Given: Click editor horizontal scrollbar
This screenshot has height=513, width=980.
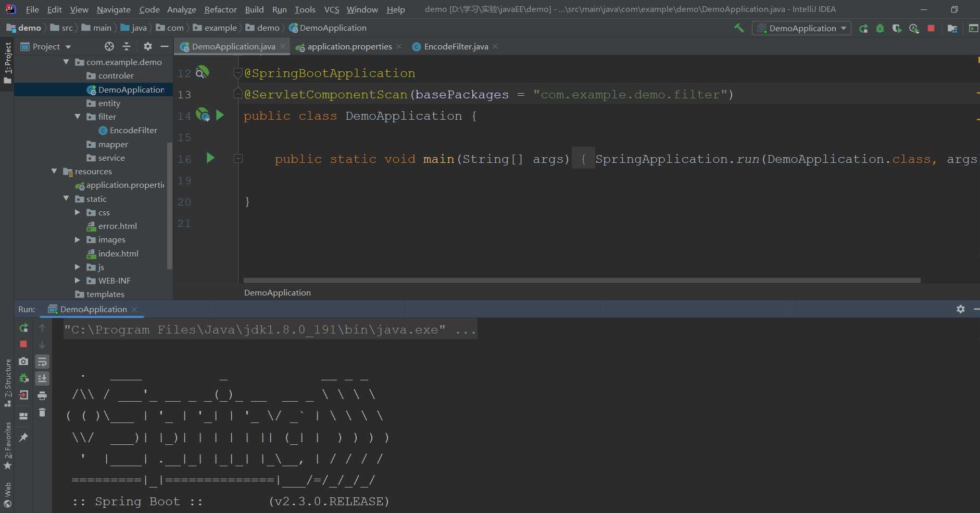Looking at the screenshot, I should point(582,280).
